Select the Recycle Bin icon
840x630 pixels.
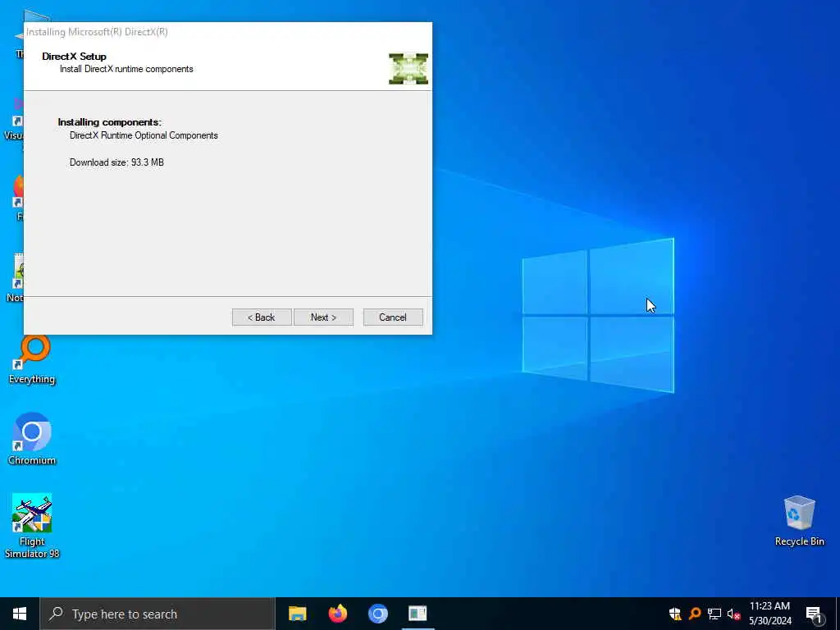[799, 521]
